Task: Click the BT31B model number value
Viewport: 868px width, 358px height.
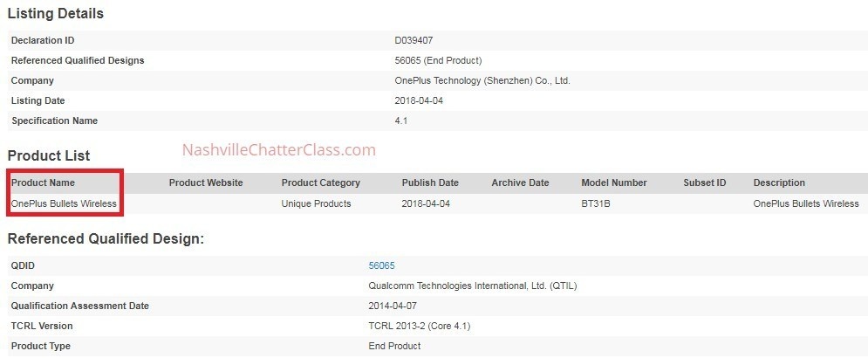Action: point(596,203)
